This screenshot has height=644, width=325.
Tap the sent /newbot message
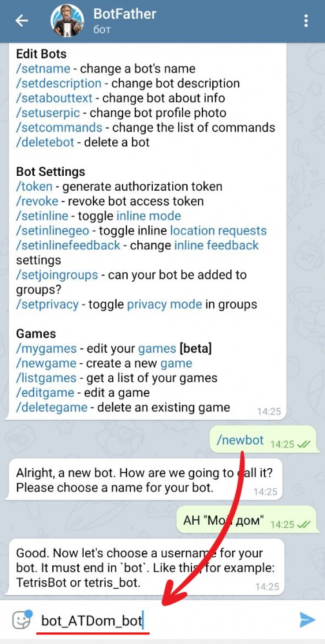tap(264, 440)
